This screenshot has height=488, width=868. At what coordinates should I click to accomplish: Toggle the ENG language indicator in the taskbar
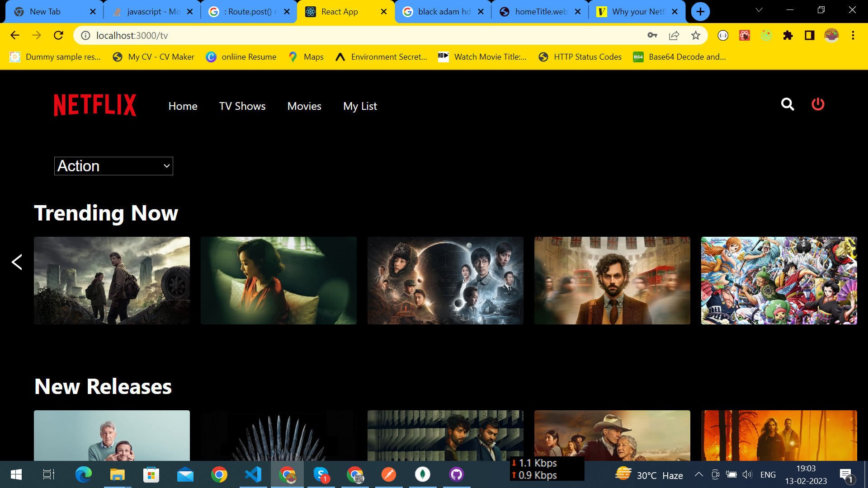tap(768, 474)
